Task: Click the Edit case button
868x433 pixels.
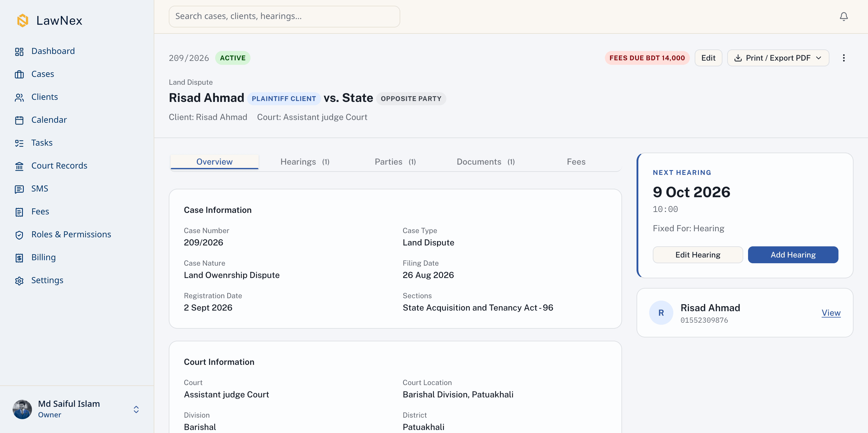Action: [x=708, y=58]
